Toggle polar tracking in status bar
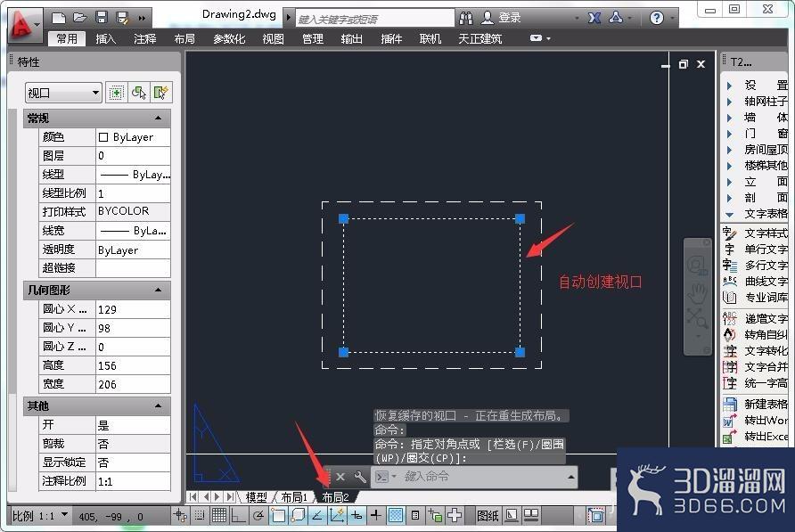 258,516
